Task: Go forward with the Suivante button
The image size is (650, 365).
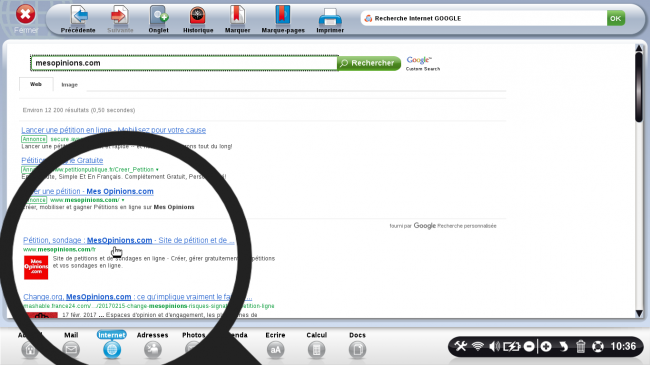Action: [120, 19]
